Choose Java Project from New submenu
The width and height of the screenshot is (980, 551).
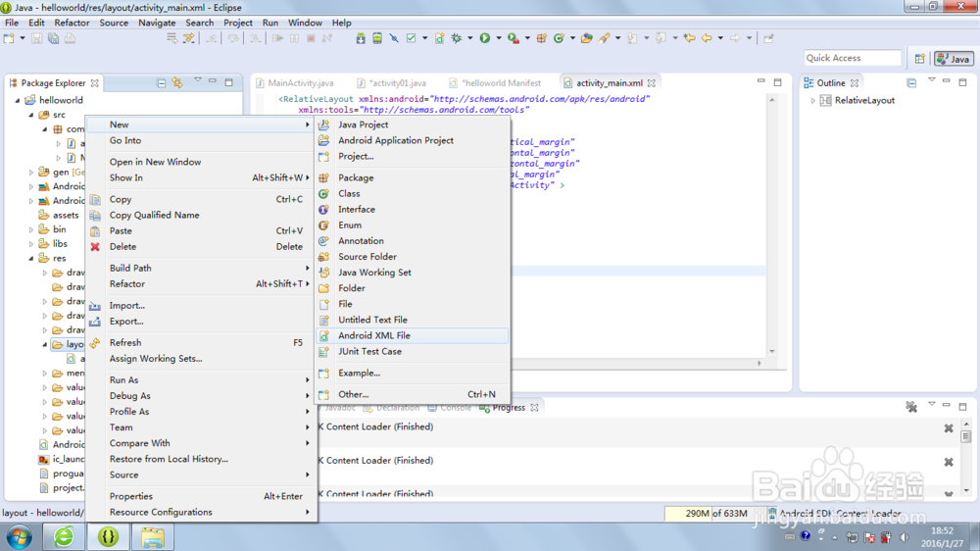coord(413,125)
